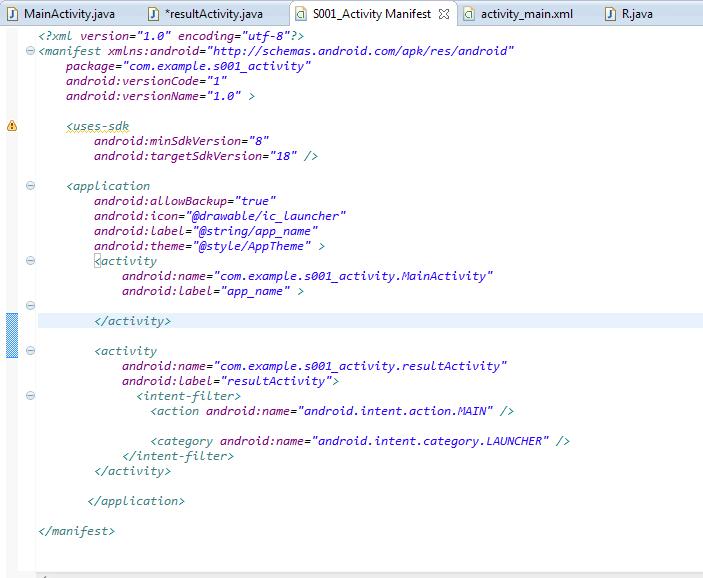This screenshot has height=578, width=703.
Task: Click the <manifest xmlns:android line
Action: click(x=276, y=51)
